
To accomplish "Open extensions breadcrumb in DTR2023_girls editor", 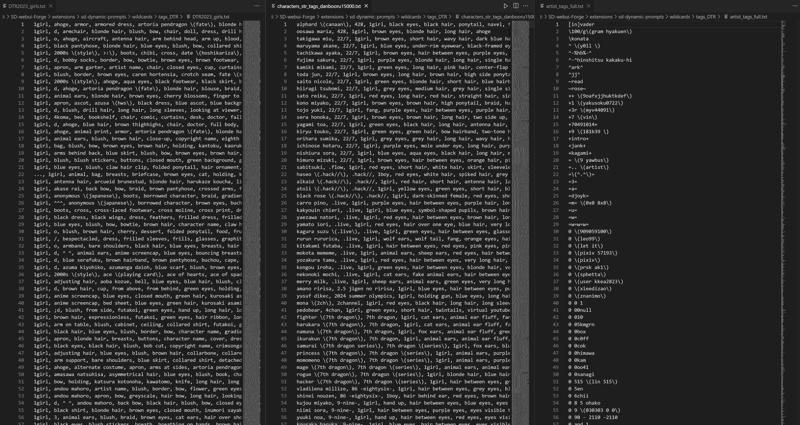I will [62, 17].
